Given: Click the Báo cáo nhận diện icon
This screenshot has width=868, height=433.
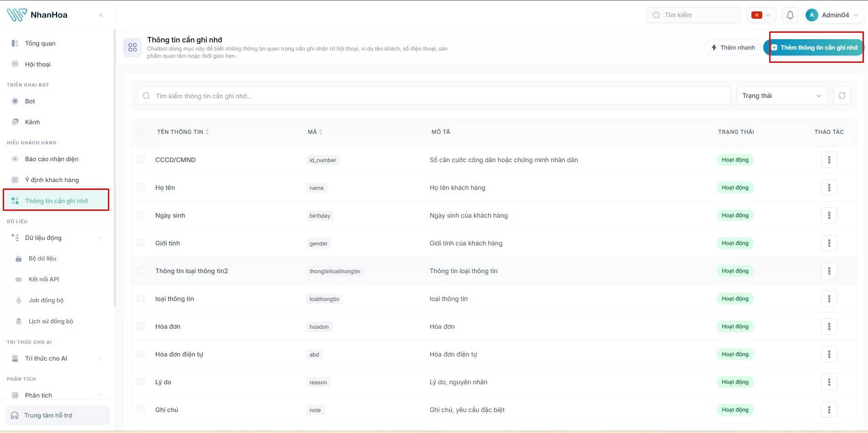Looking at the screenshot, I should 15,159.
